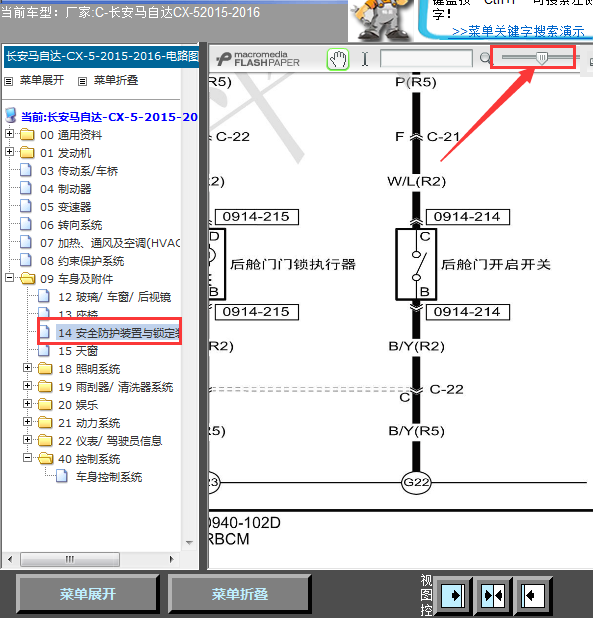Image resolution: width=593 pixels, height=618 pixels.
Task: Expand the 20 娱乐 folder
Action: (x=27, y=404)
